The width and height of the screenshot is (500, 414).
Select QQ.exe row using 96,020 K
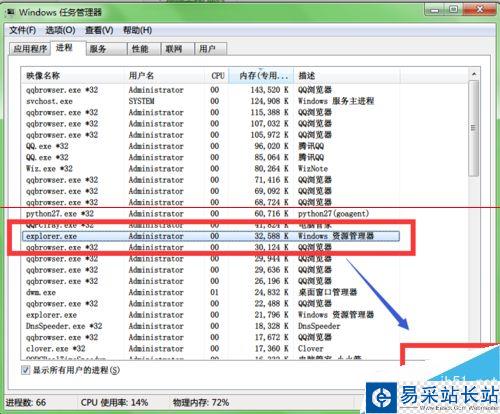coord(211,146)
